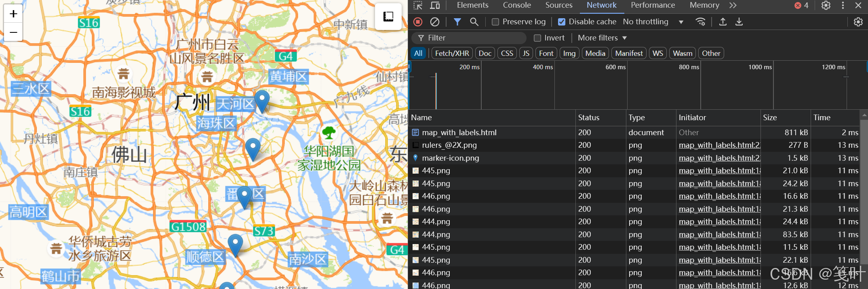Open DevTools main settings gear
This screenshot has width=868, height=289.
pyautogui.click(x=826, y=5)
